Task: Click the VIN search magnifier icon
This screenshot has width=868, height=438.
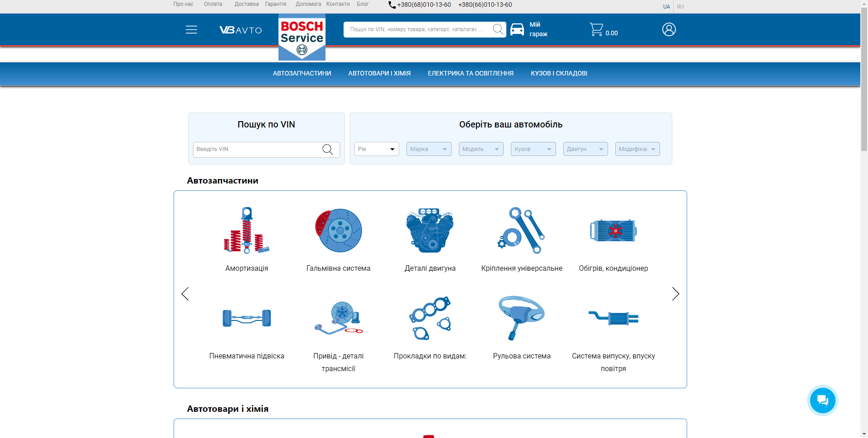Action: tap(328, 150)
